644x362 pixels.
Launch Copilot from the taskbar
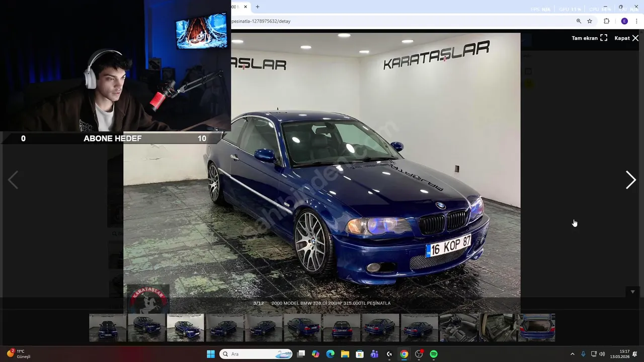315,354
